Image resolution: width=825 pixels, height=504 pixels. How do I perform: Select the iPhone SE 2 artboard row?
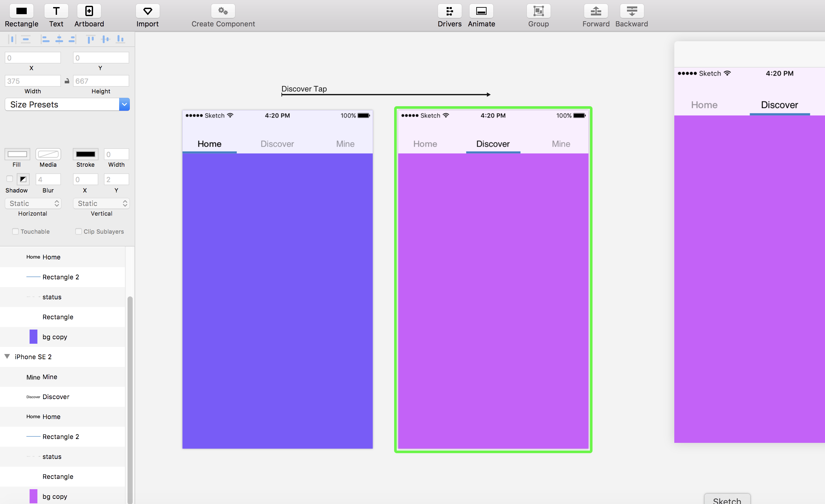(x=62, y=357)
